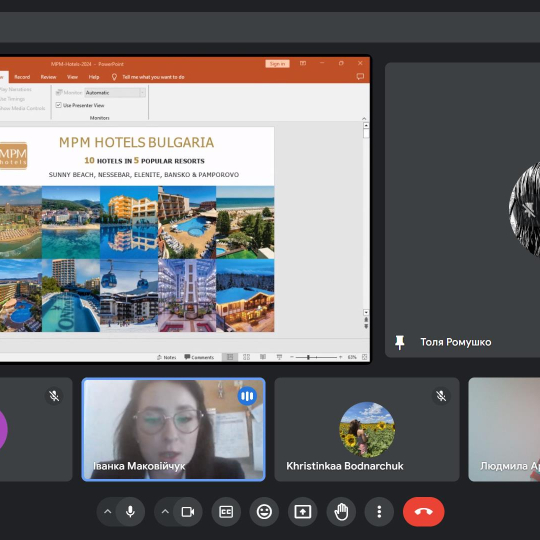This screenshot has width=540, height=540.
Task: Click the zoom slider handle in the status bar
Action: pos(308,357)
